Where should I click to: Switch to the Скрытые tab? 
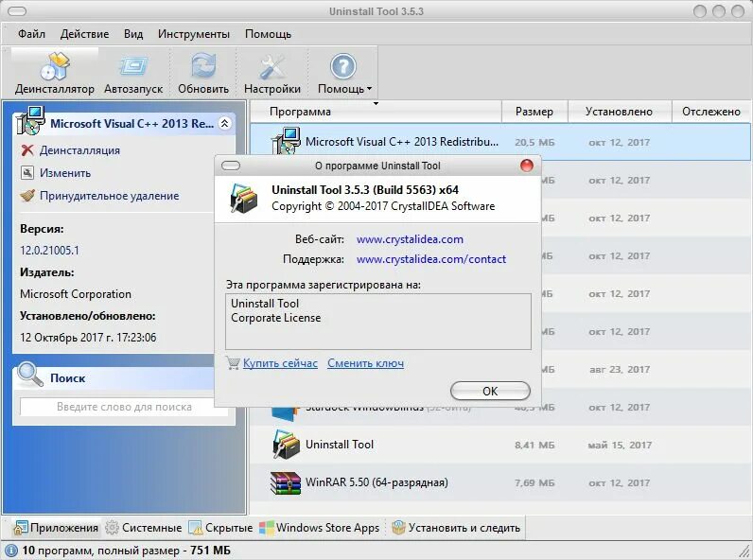pyautogui.click(x=220, y=528)
